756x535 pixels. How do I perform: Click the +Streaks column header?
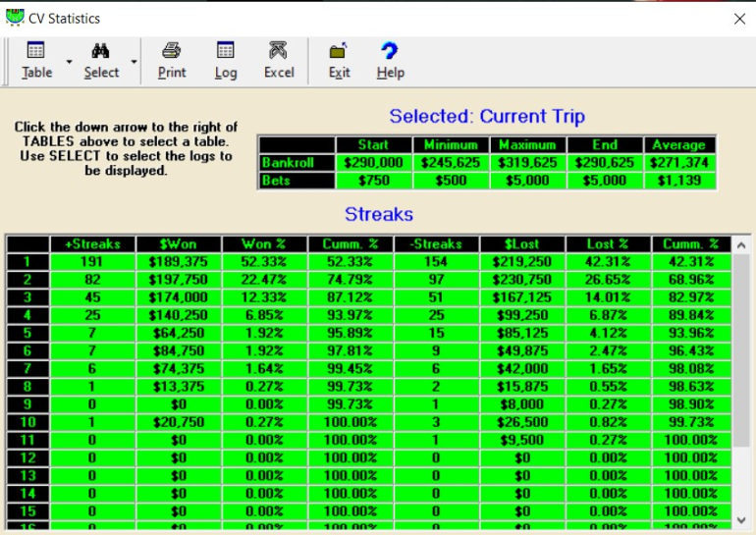[x=91, y=243]
